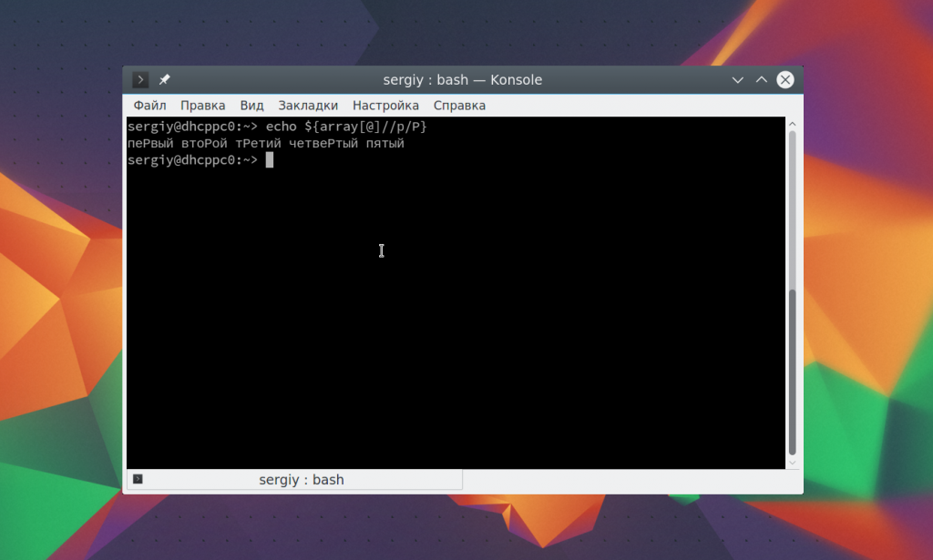This screenshot has height=560, width=933.
Task: Open the Файл menu
Action: [x=149, y=106]
